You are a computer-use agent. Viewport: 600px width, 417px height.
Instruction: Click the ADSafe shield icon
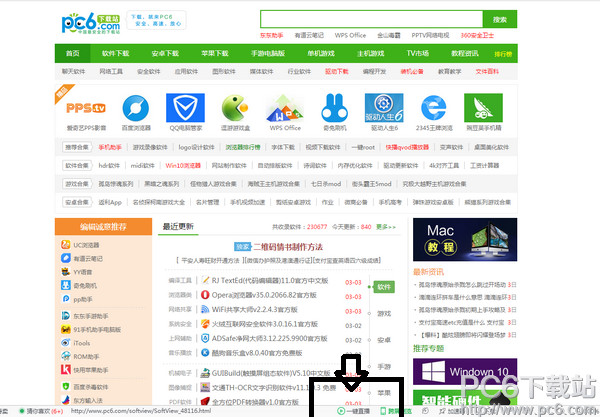coord(205,338)
